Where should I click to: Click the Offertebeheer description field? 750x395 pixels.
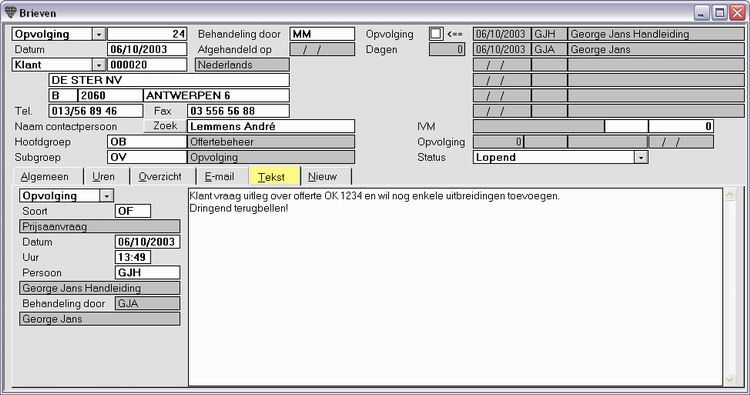271,142
